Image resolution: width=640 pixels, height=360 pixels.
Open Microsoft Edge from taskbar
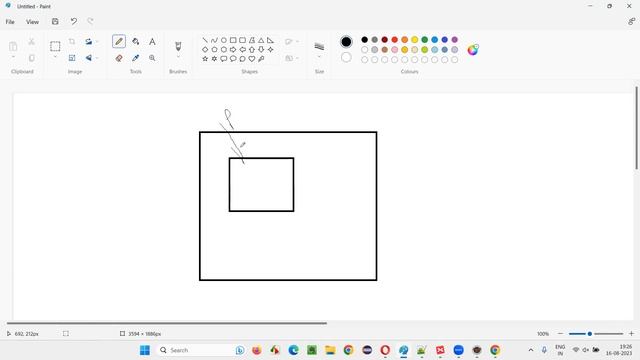point(293,350)
